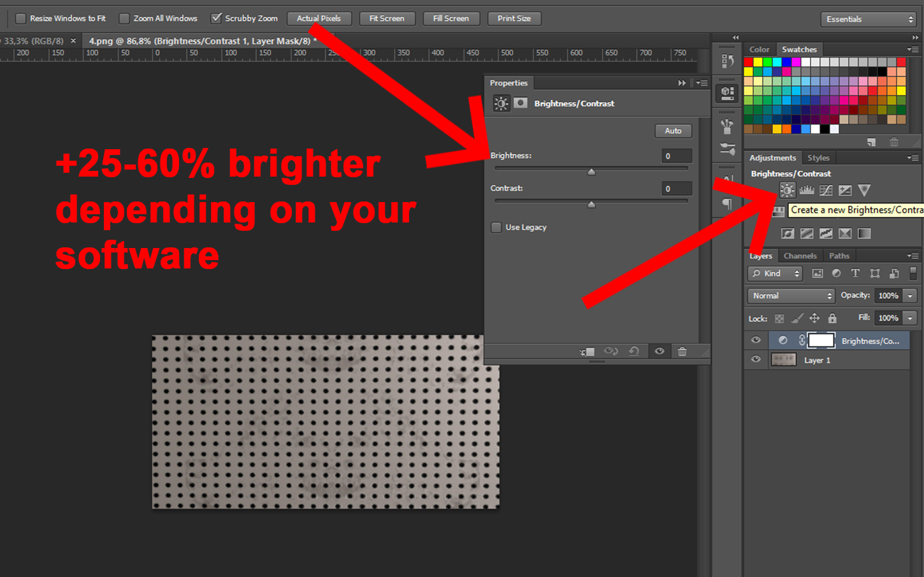Click the Print Size button
Image resolution: width=924 pixels, height=577 pixels.
(x=514, y=18)
